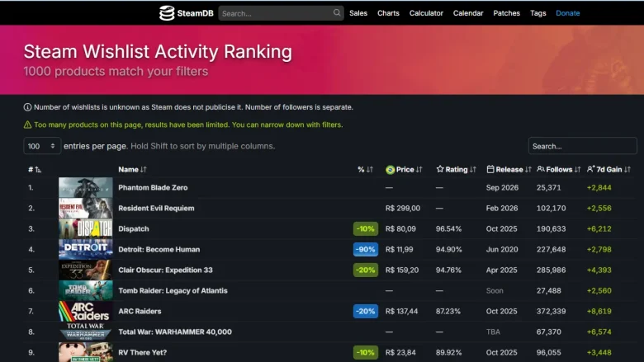644x362 pixels.
Task: Click -20% badge for Clair Obscur
Action: (366, 270)
